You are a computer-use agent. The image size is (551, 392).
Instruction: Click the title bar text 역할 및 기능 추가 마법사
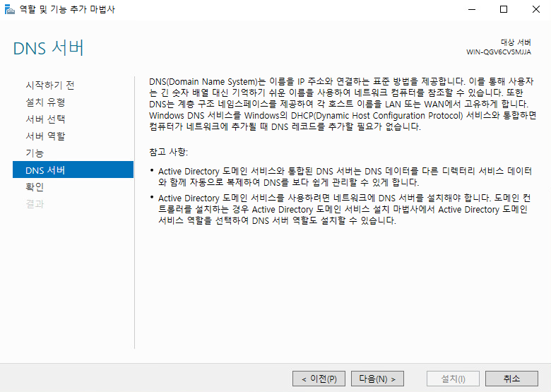click(67, 9)
